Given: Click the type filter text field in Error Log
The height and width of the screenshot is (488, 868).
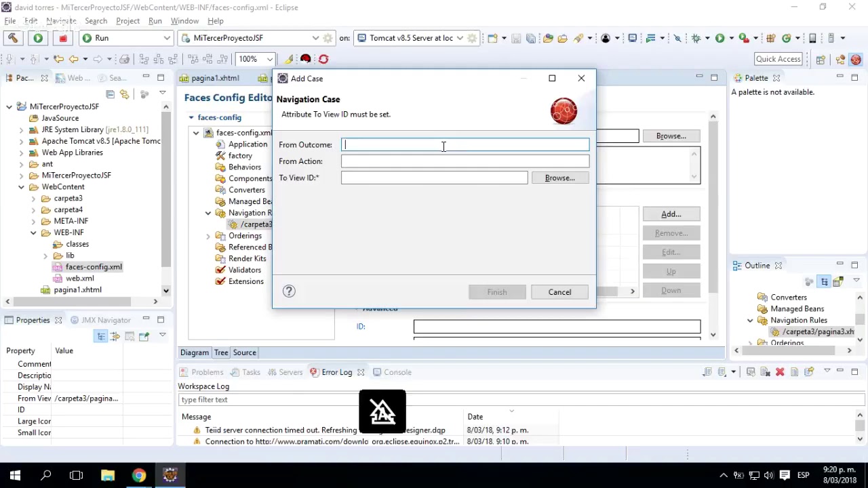Looking at the screenshot, I should (522, 400).
